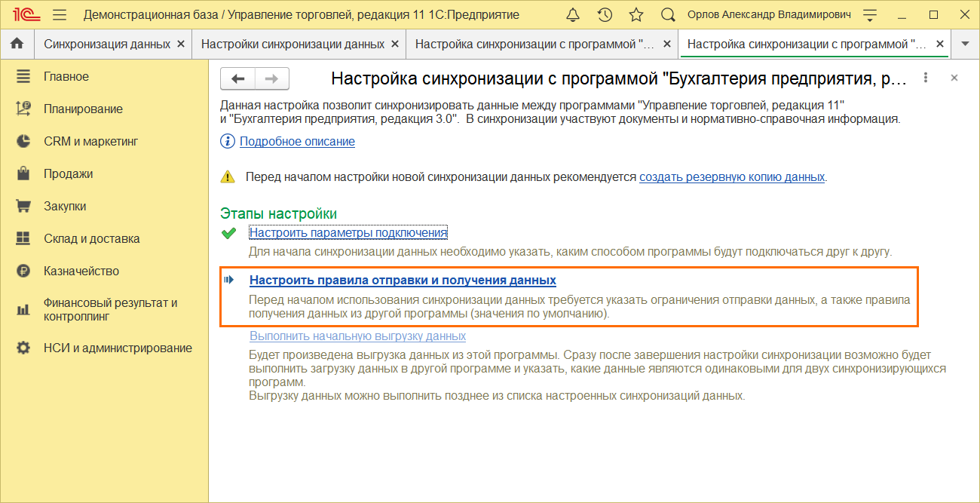The height and width of the screenshot is (503, 980).
Task: Switch to Настройки синхронизации данных tab
Action: click(292, 44)
